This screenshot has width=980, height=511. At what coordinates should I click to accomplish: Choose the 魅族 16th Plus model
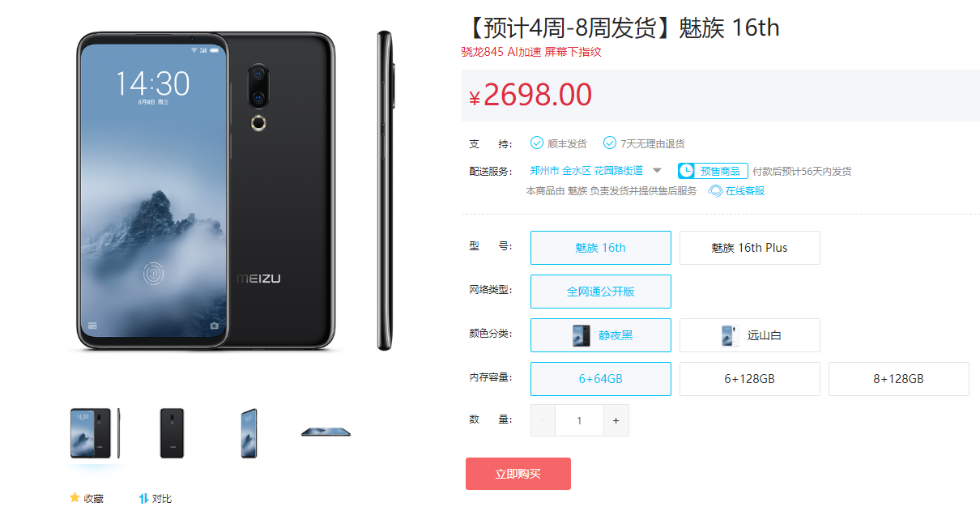(750, 248)
